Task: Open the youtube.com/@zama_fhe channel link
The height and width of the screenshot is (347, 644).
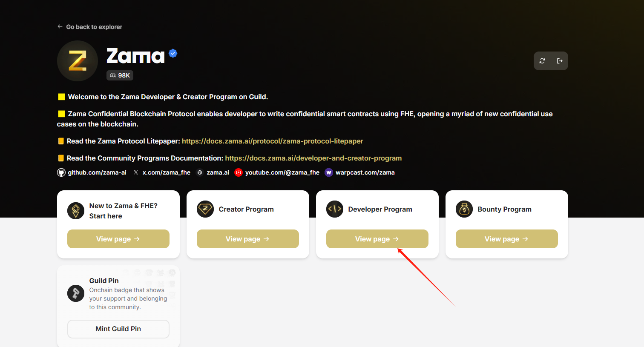Action: tap(282, 172)
